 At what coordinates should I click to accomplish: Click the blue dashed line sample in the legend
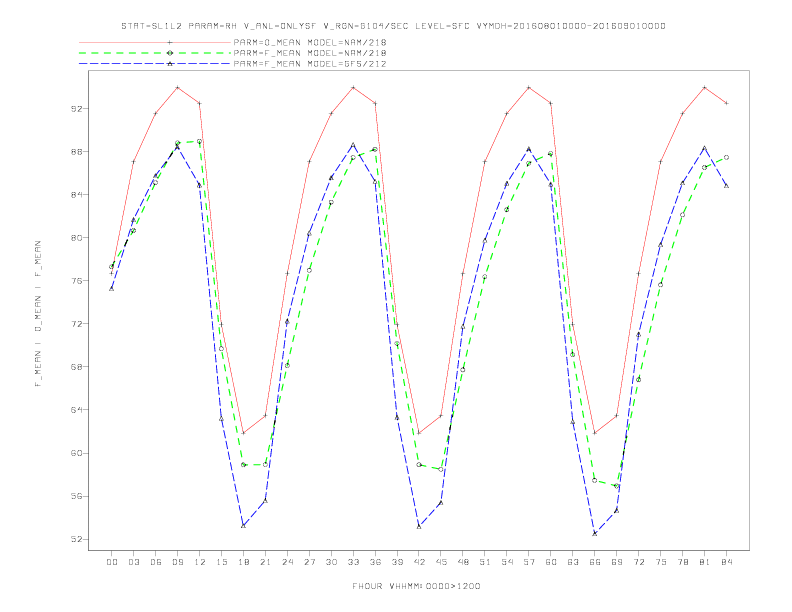pos(155,64)
